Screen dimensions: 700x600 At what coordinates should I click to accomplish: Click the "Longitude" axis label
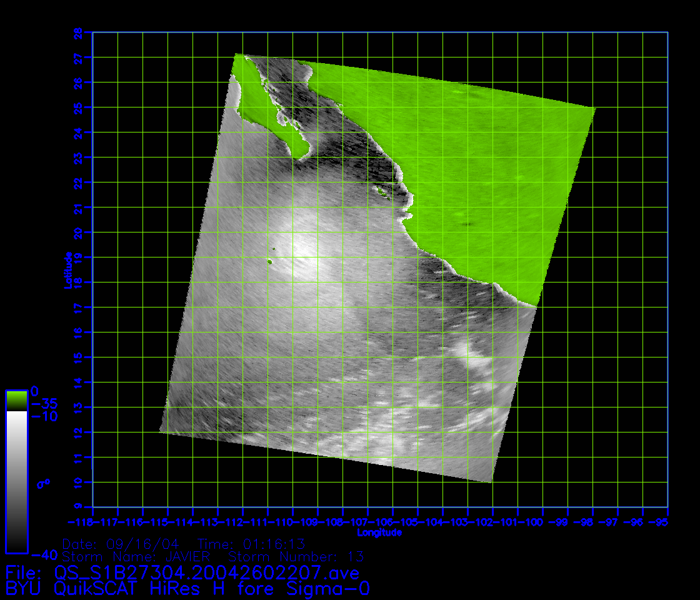(x=379, y=533)
